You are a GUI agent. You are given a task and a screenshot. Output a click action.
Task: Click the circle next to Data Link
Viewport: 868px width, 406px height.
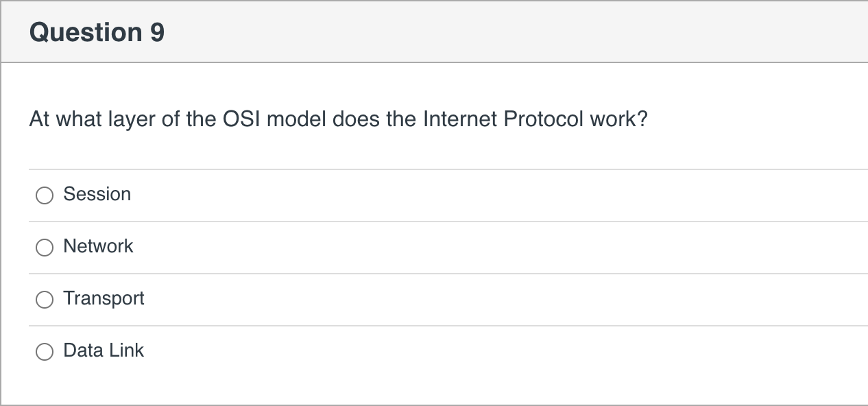(x=44, y=351)
